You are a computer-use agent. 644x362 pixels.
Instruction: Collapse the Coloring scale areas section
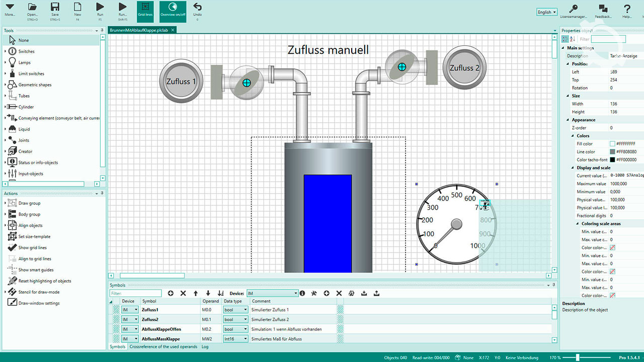578,224
